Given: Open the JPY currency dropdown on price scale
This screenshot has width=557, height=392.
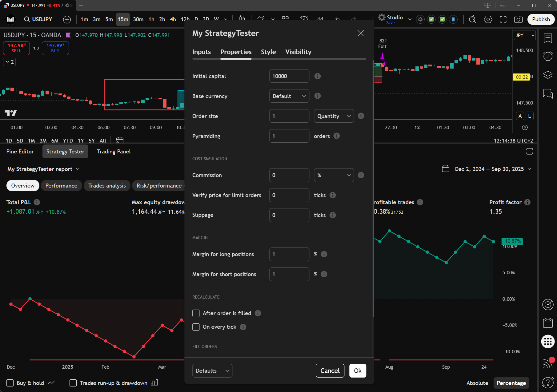Looking at the screenshot, I should [525, 35].
